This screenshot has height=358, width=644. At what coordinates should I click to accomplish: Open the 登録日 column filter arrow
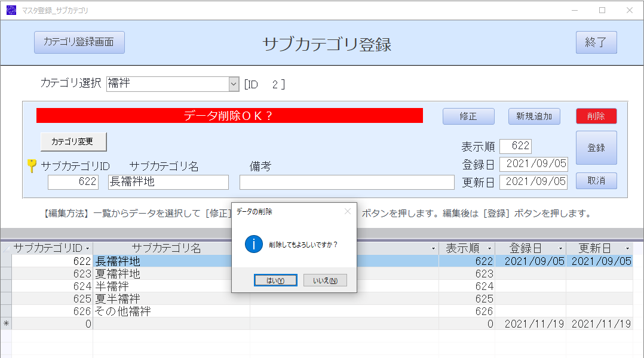pos(560,248)
